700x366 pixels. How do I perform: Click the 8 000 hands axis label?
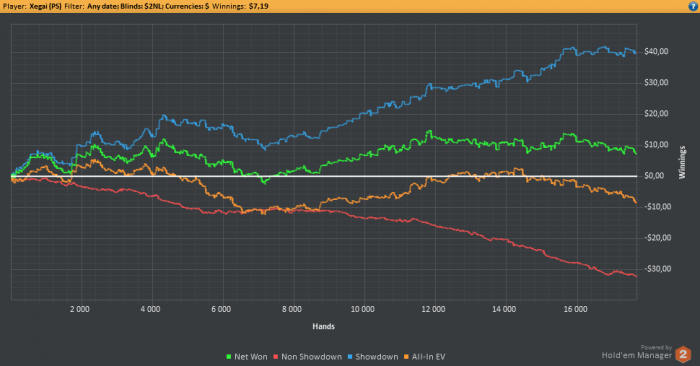click(x=292, y=309)
